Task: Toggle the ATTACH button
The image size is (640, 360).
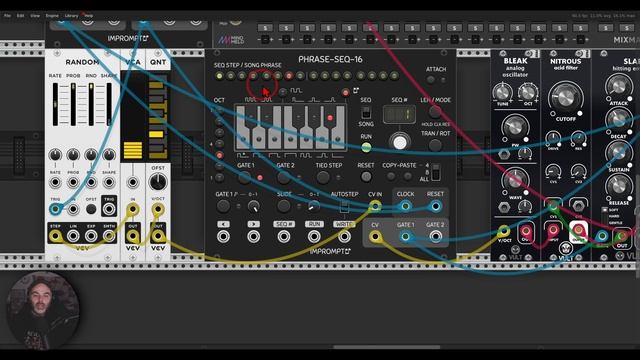Action: click(x=431, y=80)
